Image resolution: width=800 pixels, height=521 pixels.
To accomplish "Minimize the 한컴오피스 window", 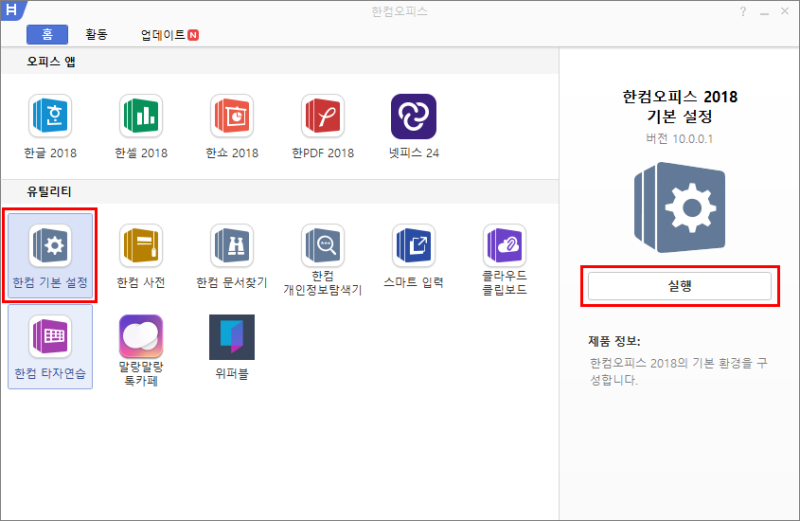I will 764,11.
